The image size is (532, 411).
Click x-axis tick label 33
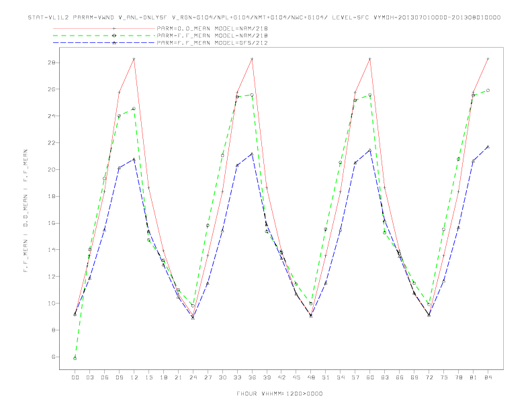pos(237,377)
